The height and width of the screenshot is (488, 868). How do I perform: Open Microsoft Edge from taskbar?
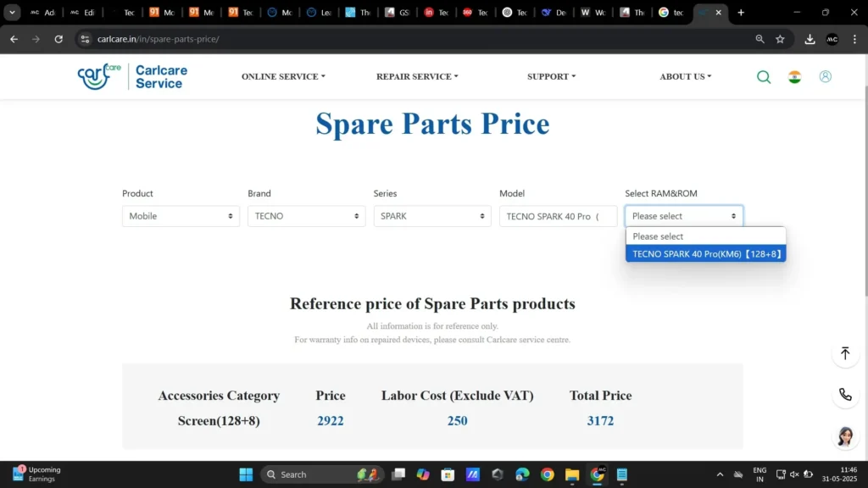click(522, 474)
